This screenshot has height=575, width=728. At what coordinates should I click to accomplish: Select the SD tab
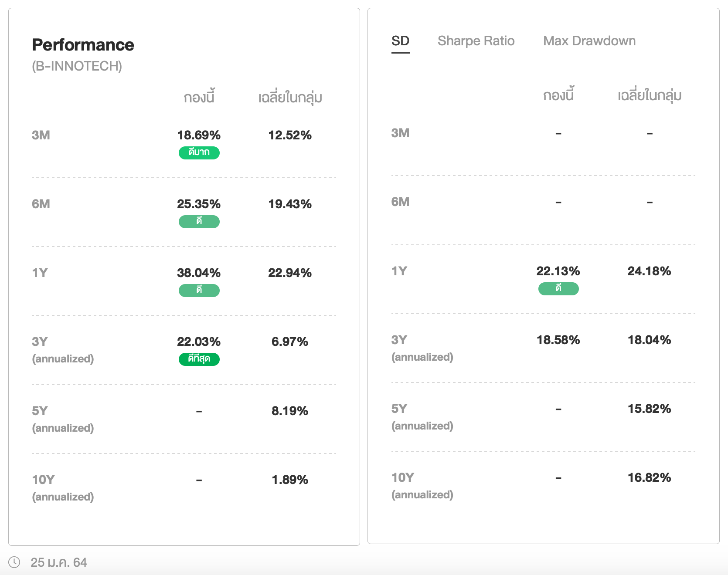(x=400, y=41)
